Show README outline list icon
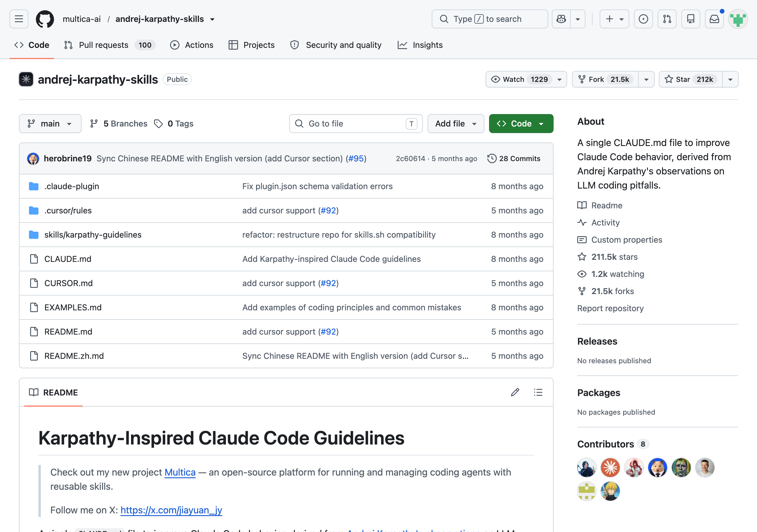 [538, 392]
